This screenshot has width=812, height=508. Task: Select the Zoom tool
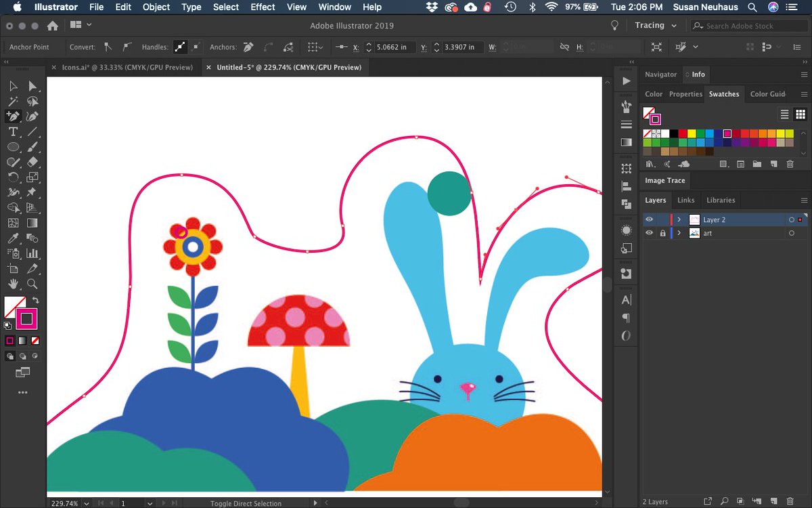point(32,284)
